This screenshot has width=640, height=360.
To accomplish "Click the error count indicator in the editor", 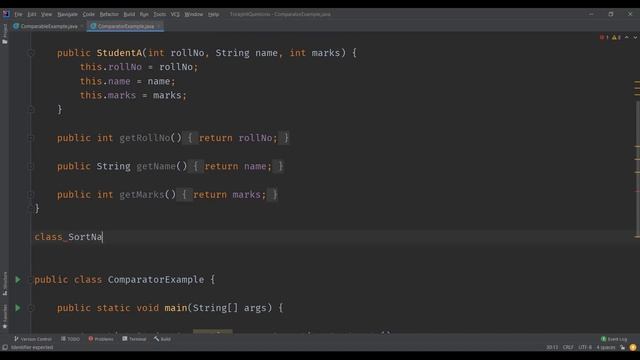I will 604,38.
